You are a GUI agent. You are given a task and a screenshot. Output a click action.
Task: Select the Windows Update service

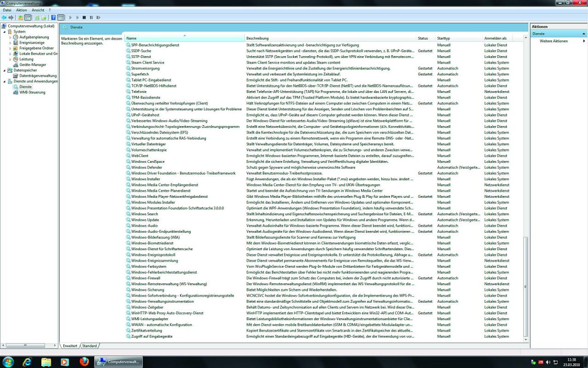(x=145, y=220)
